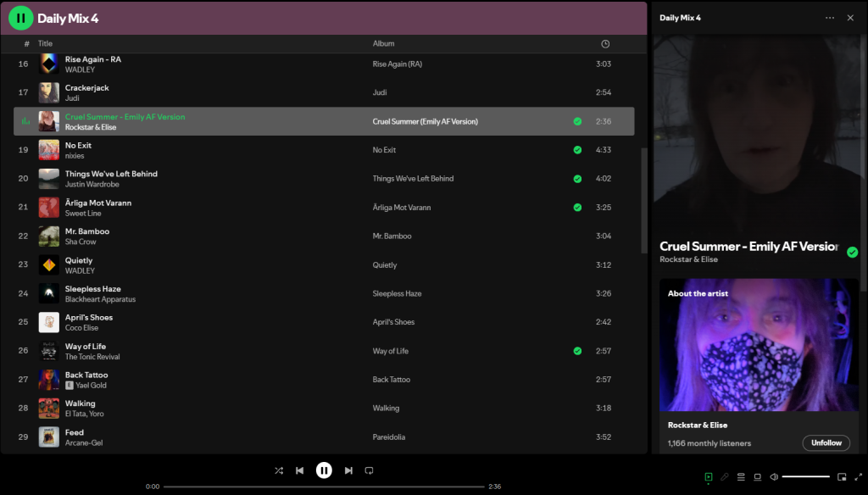Skip to previous track
This screenshot has width=868, height=495.
point(299,470)
